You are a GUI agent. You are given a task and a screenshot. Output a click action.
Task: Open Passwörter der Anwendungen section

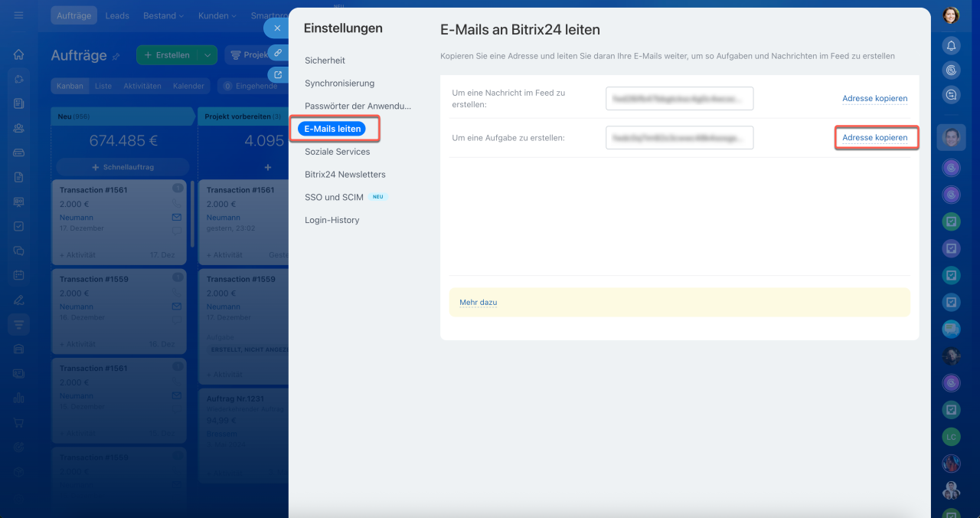358,106
